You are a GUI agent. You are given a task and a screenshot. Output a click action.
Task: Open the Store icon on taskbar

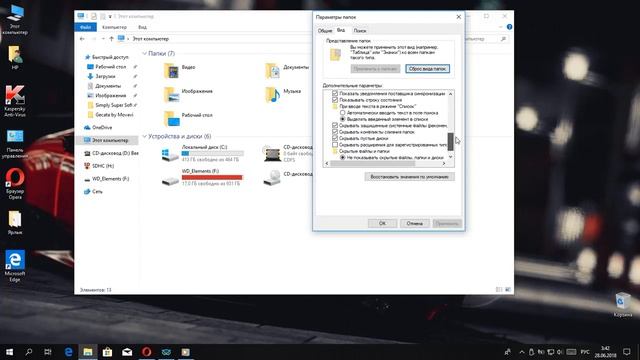(107, 351)
